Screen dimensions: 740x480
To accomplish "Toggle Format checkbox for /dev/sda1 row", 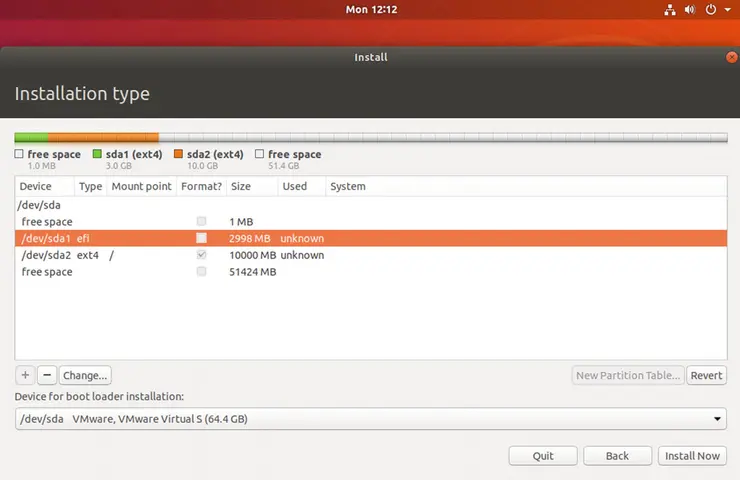I will pos(202,238).
